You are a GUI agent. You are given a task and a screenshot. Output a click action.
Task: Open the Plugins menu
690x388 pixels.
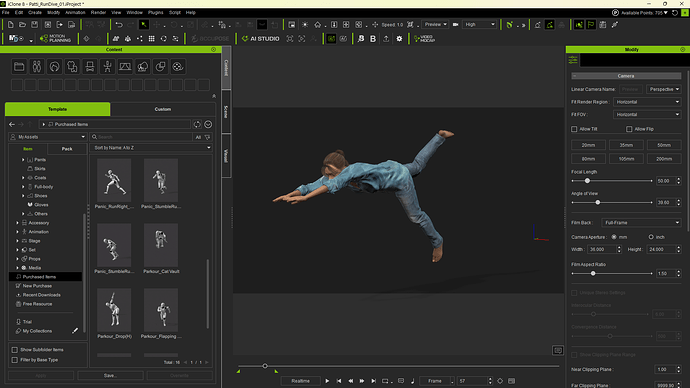click(x=155, y=12)
